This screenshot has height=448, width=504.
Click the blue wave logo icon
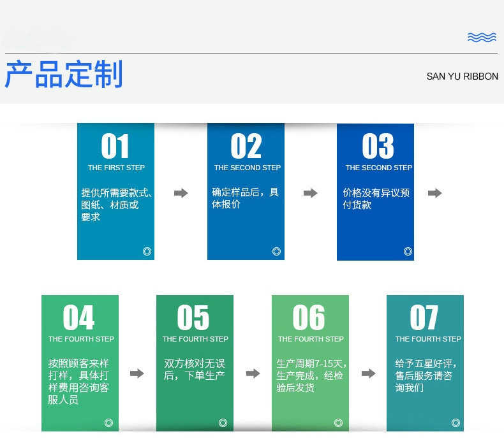point(482,37)
